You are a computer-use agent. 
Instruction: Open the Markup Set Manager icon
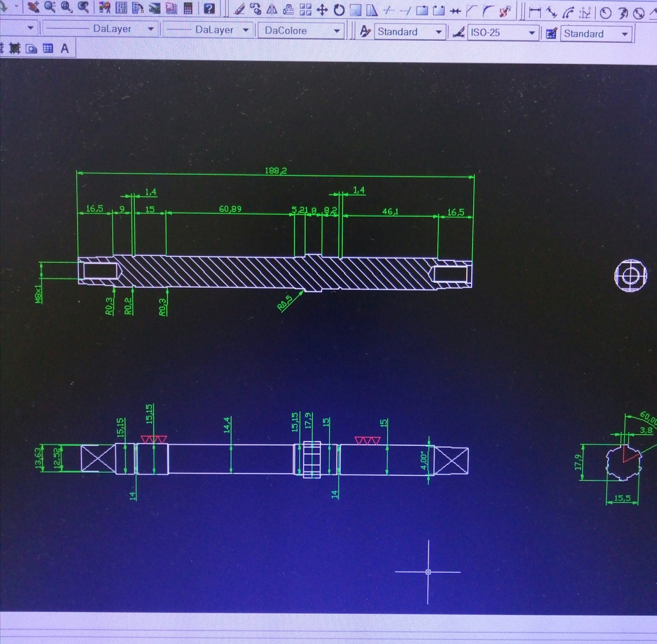[x=171, y=8]
